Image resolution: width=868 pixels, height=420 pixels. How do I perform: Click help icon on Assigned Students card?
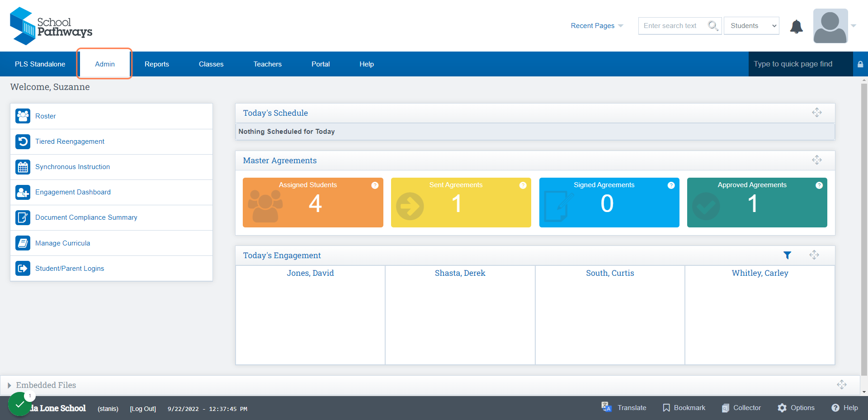pyautogui.click(x=375, y=185)
